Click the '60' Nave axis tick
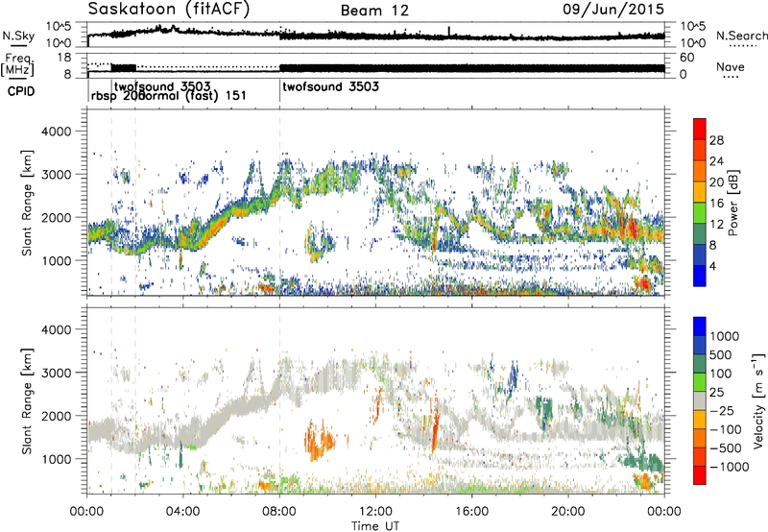Screen dimensions: 768x532 pos(686,58)
